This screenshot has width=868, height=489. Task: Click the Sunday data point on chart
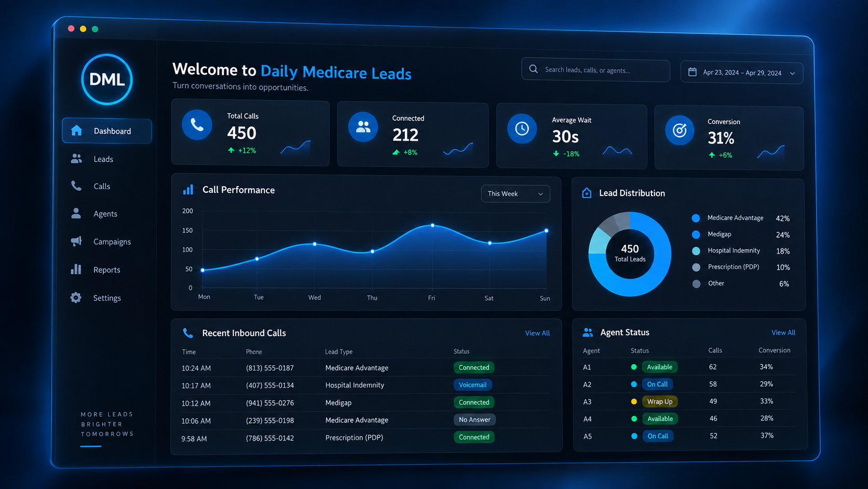point(546,231)
